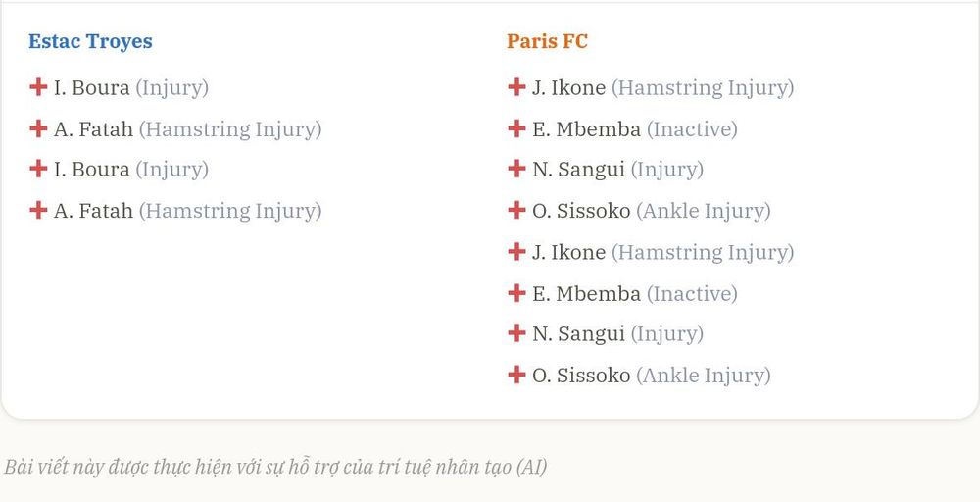The width and height of the screenshot is (980, 502).
Task: Click the red cross by the second J. Ikone entry
Action: pos(516,251)
